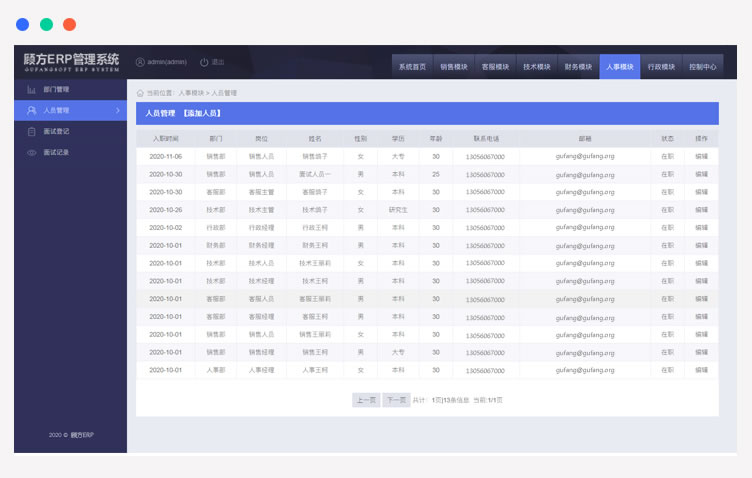Click 人事模块 in the breadcrumb
752x478 pixels.
191,93
